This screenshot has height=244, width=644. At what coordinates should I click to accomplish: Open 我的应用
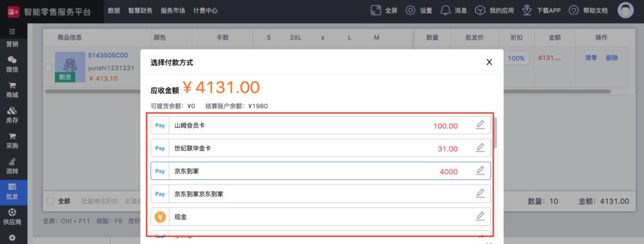click(x=494, y=11)
